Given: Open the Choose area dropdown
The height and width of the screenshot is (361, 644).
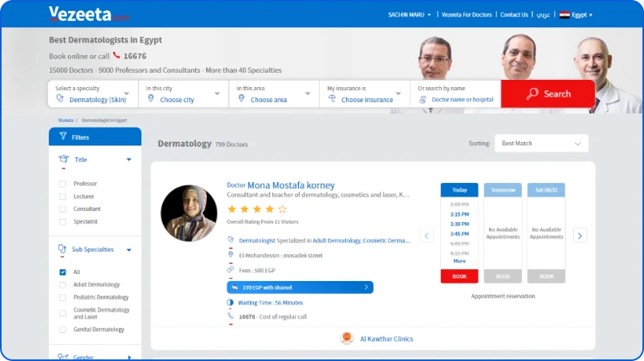Looking at the screenshot, I should point(274,94).
